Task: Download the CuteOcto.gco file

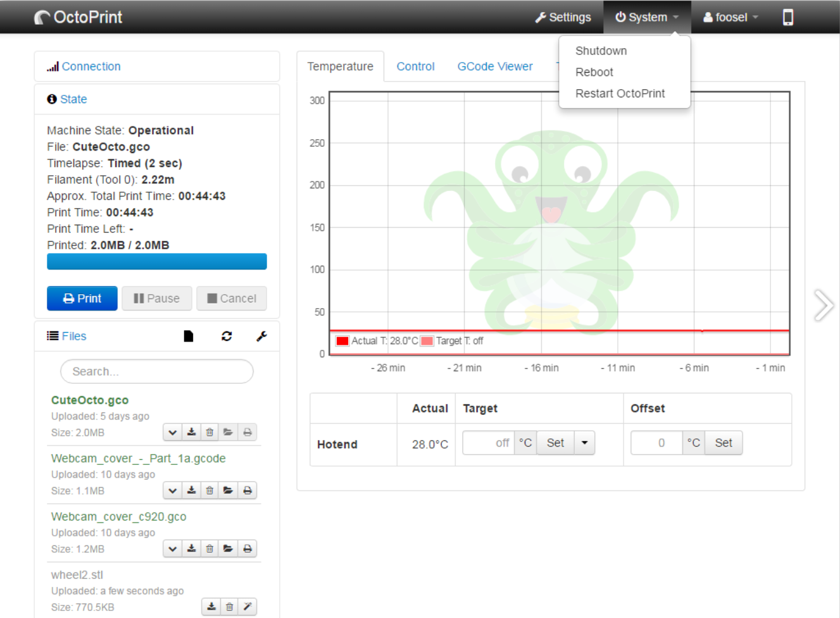Action: (x=191, y=432)
